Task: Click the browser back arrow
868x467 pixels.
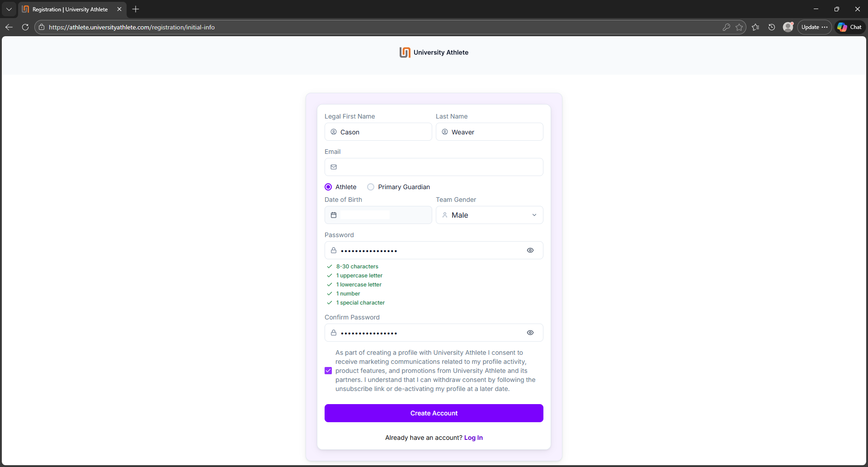Action: (x=9, y=27)
